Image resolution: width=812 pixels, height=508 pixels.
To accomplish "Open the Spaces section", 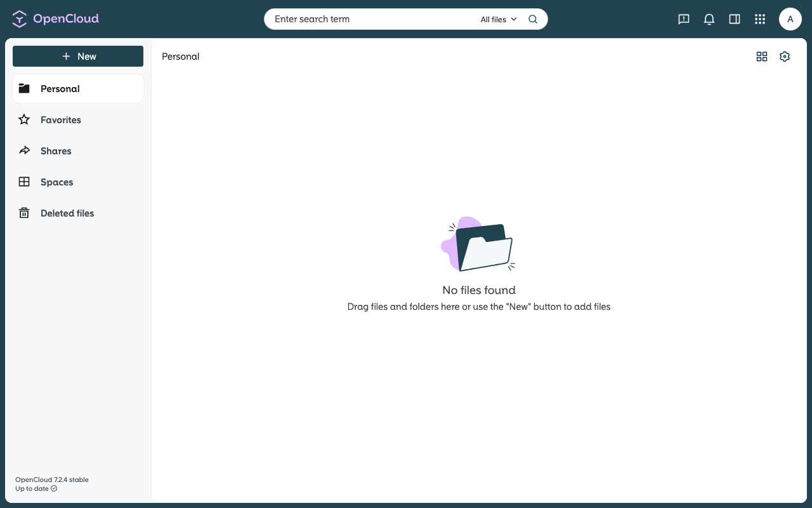I will (78, 182).
